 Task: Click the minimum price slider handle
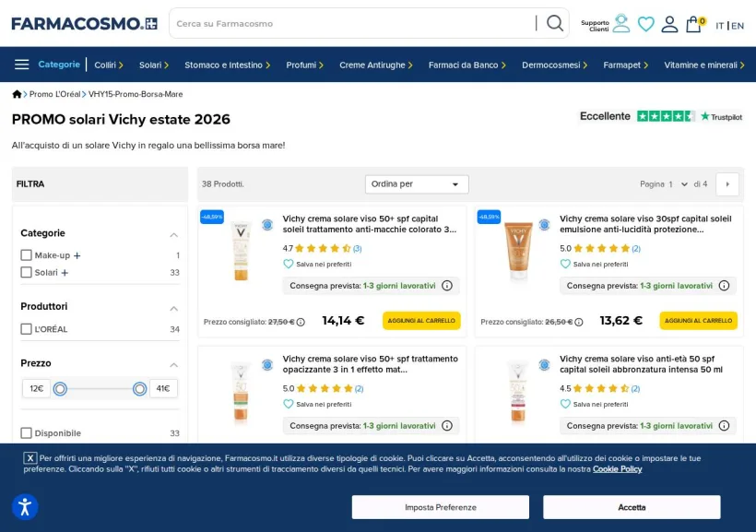tap(60, 389)
